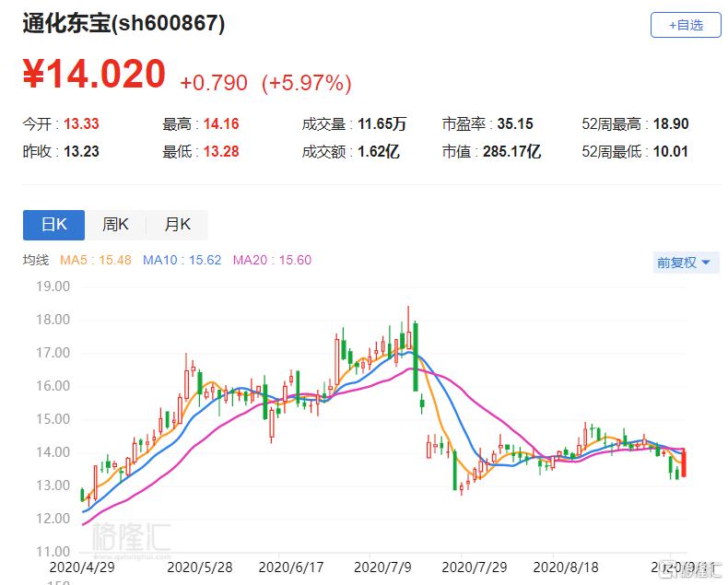This screenshot has height=585, width=728.
Task: Open the 前复权 adjustment dropdown
Action: pyautogui.click(x=686, y=263)
